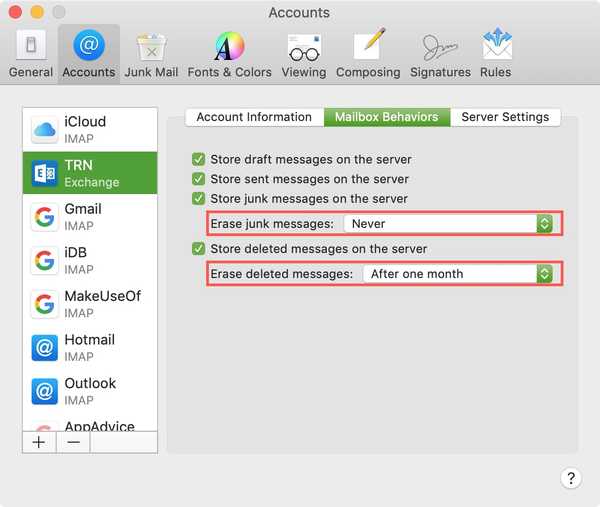Toggle Store sent messages on the server
Viewport: 600px width, 507px height.
pyautogui.click(x=199, y=179)
